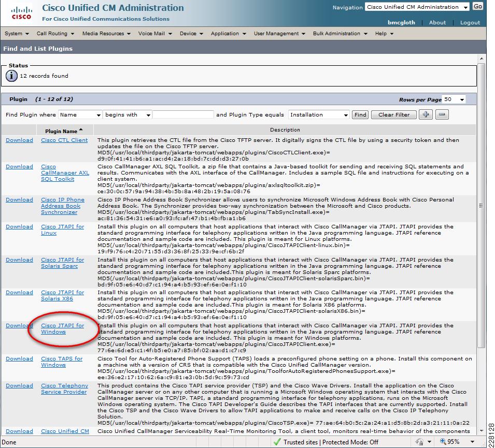Open the Call Routing menu
Image resolution: width=495 pixels, height=448 pixels.
click(55, 34)
